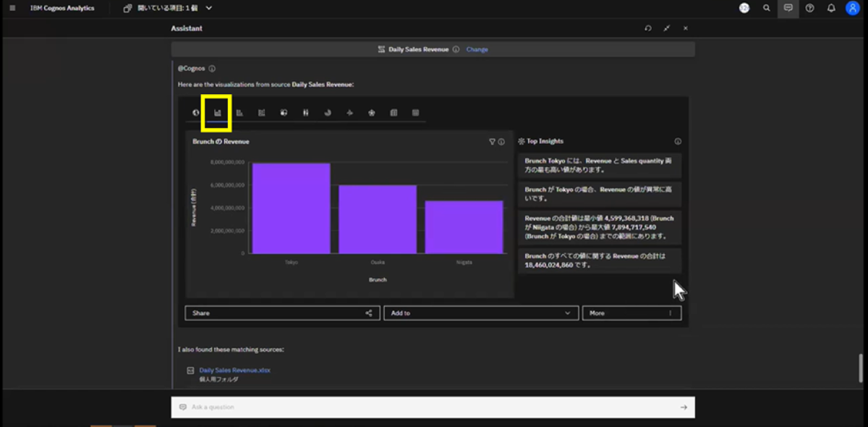Screen dimensions: 868x427
Task: Close the Assistant panel
Action: 686,28
